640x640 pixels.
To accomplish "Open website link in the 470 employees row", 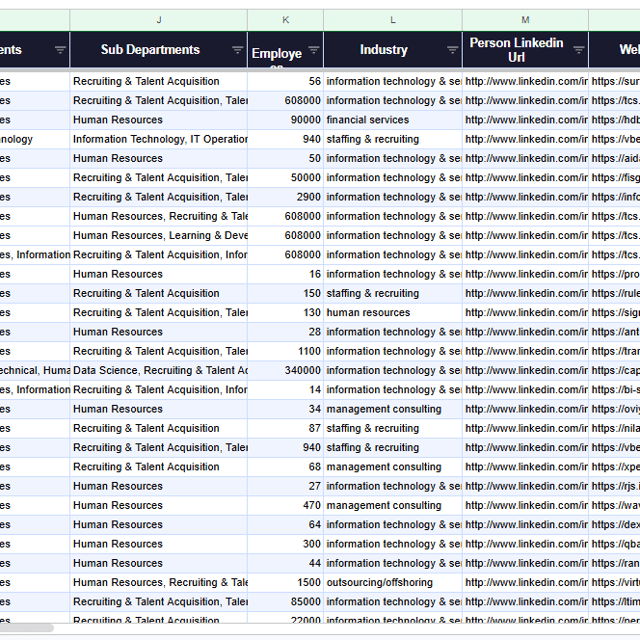I will tap(615, 505).
